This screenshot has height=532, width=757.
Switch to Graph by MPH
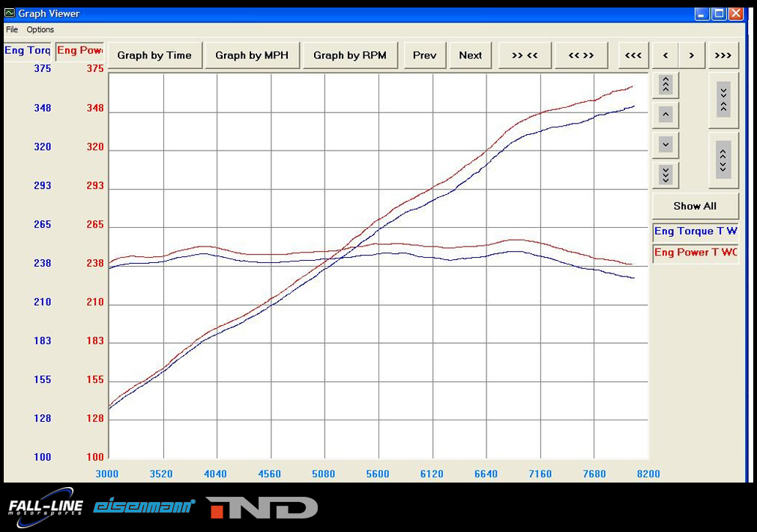point(252,55)
